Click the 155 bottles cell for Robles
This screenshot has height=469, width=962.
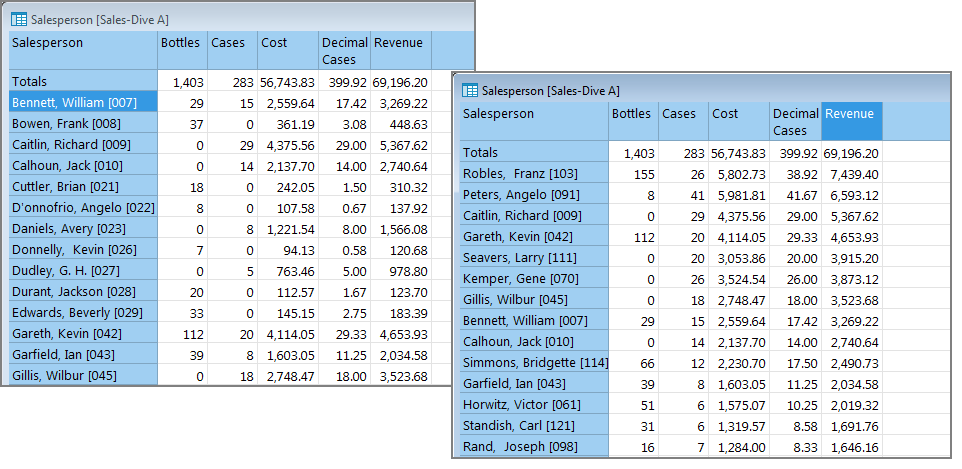(x=634, y=174)
